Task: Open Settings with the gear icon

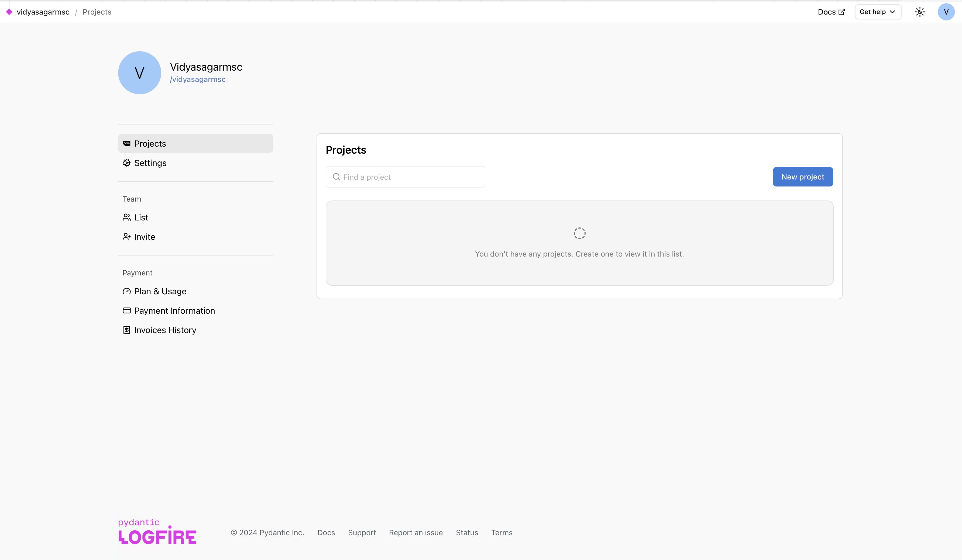Action: tap(150, 163)
